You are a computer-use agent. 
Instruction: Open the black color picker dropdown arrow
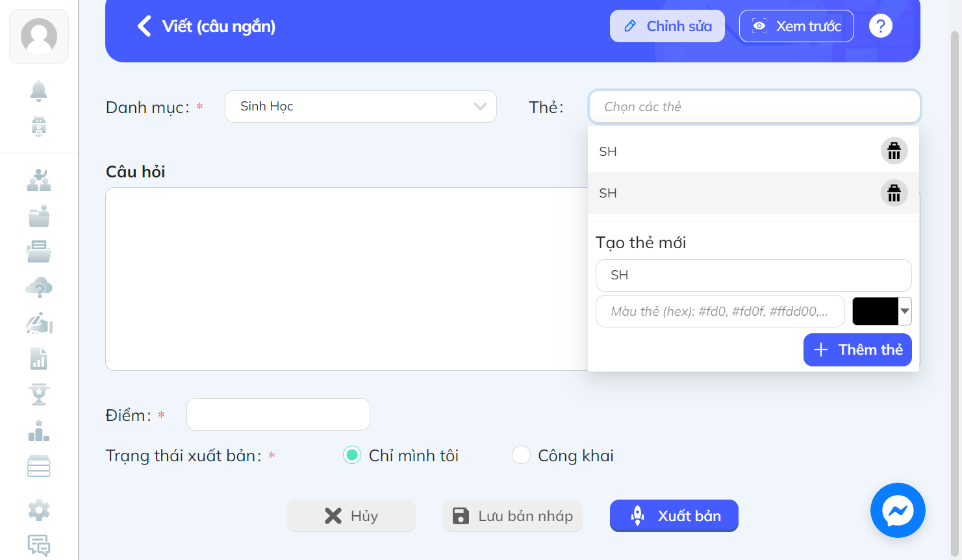(905, 311)
